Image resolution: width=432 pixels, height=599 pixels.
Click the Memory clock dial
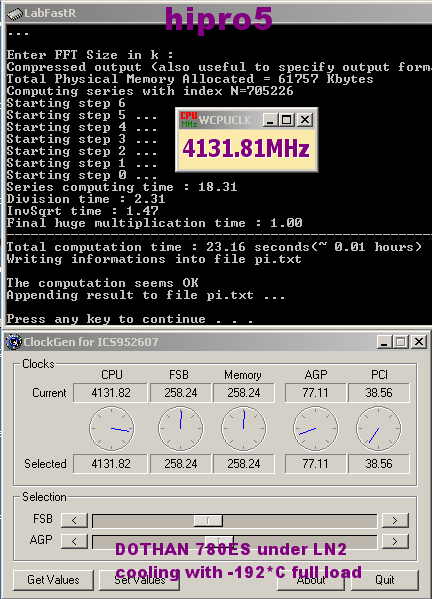pos(244,429)
